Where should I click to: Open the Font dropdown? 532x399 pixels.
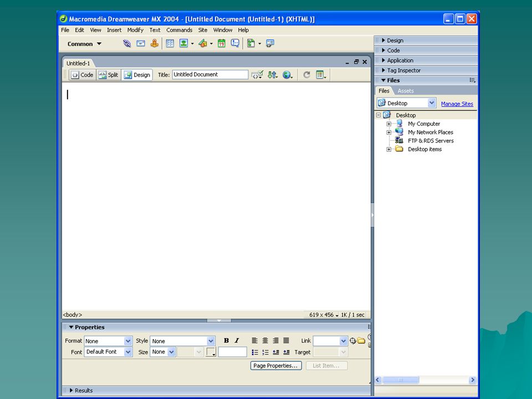[x=128, y=352]
